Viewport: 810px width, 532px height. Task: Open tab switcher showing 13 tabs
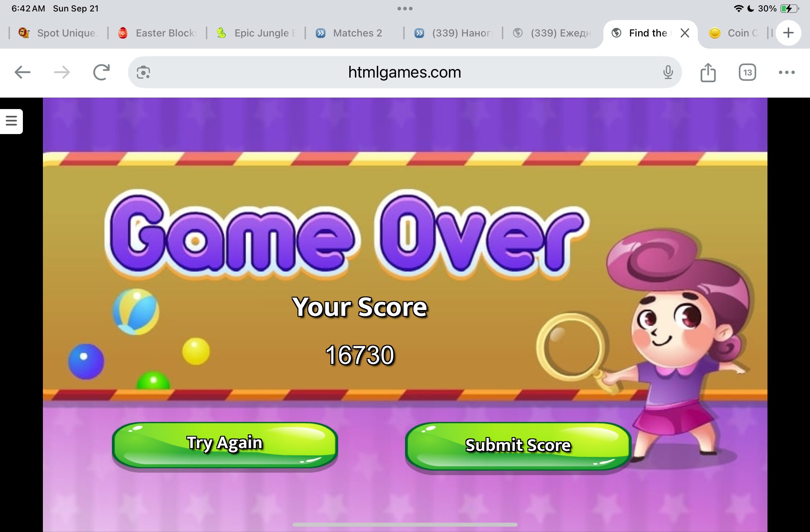[747, 73]
